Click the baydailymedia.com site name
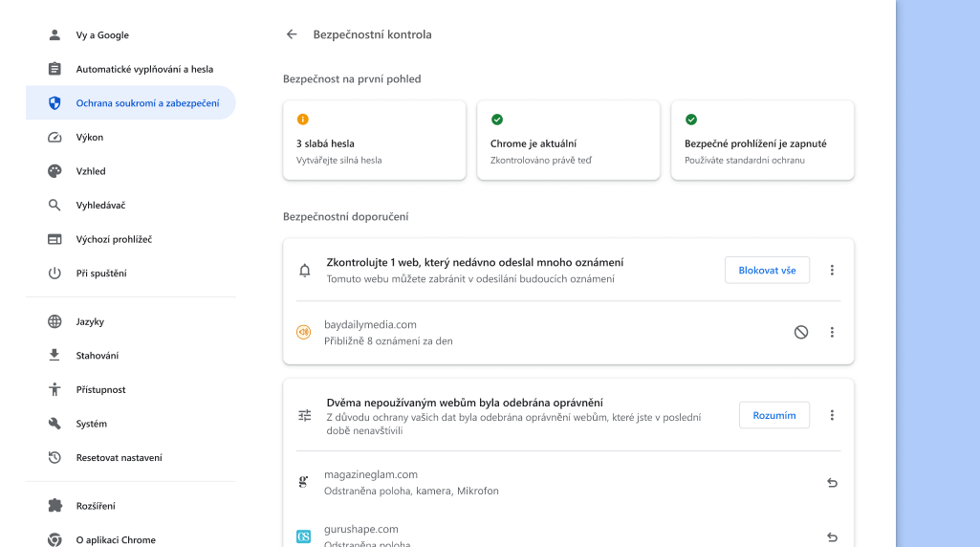This screenshot has width=980, height=547. point(370,324)
